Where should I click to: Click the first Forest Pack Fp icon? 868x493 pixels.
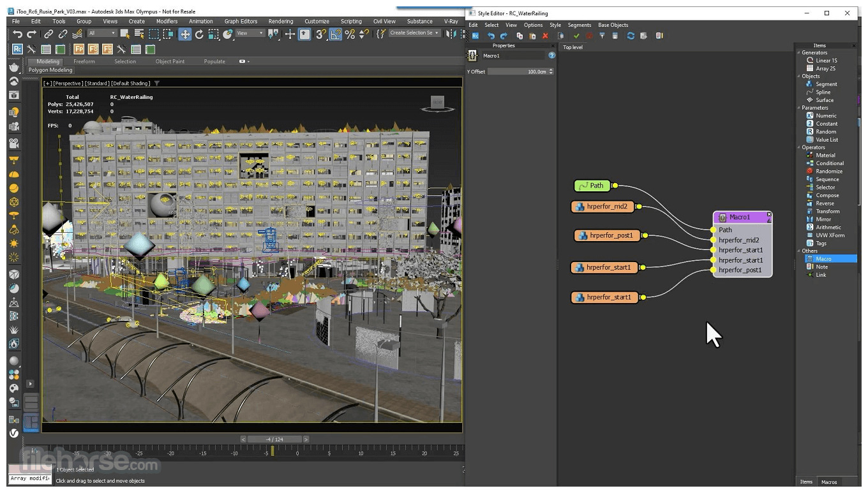(79, 49)
